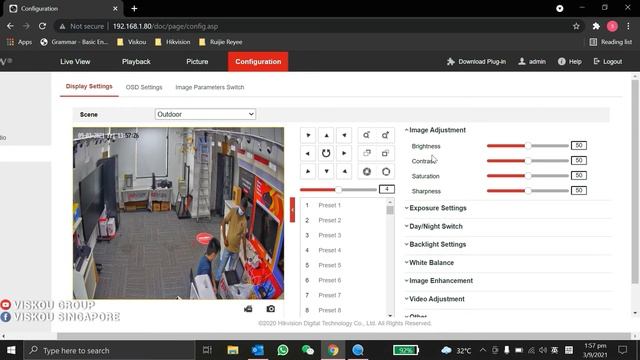Expand the Exposure Settings section

click(436, 208)
